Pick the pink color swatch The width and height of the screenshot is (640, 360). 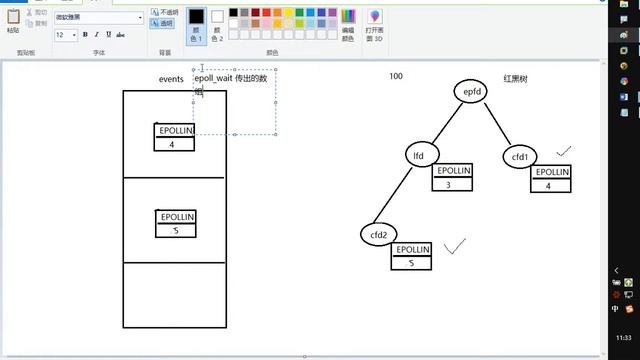[x=266, y=24]
